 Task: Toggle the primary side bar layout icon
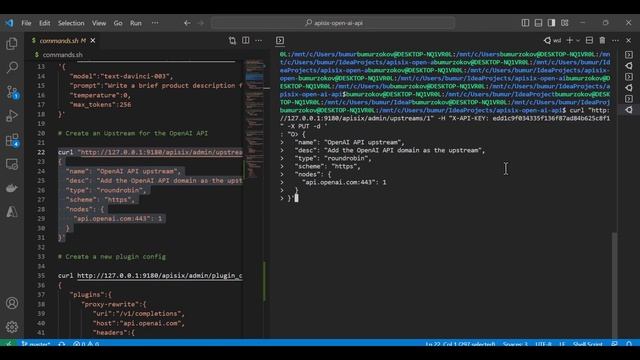[x=525, y=23]
